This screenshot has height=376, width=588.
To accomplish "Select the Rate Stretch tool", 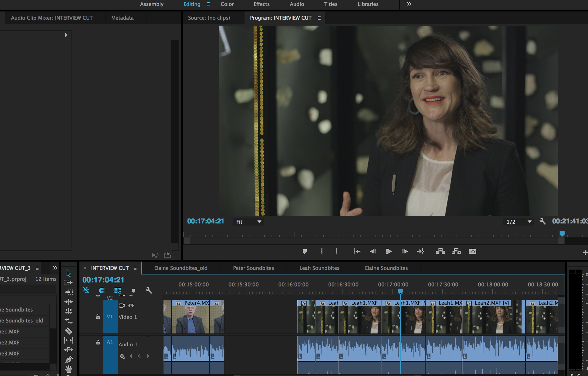I will [x=69, y=321].
